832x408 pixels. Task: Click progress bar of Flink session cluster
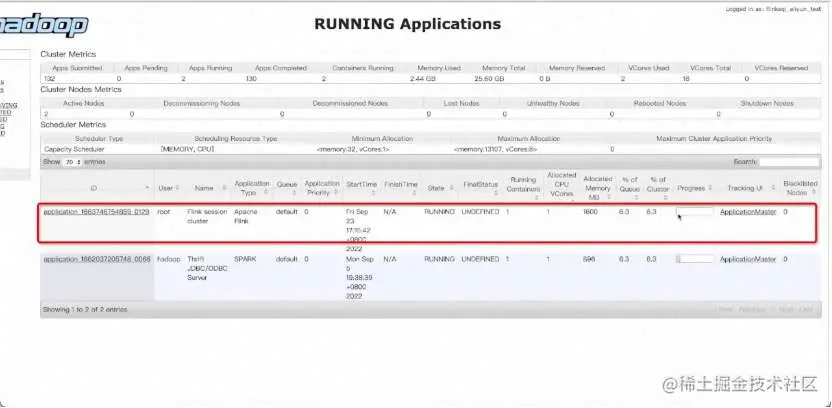(x=694, y=212)
